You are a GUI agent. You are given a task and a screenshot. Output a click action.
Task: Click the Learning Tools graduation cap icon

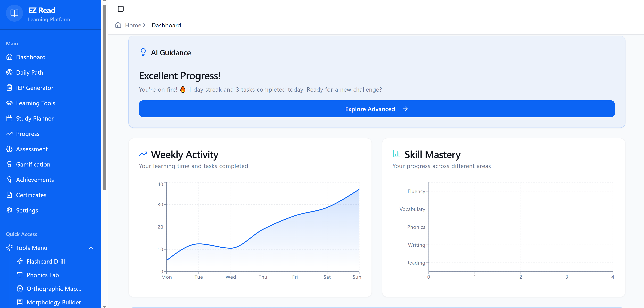point(9,103)
